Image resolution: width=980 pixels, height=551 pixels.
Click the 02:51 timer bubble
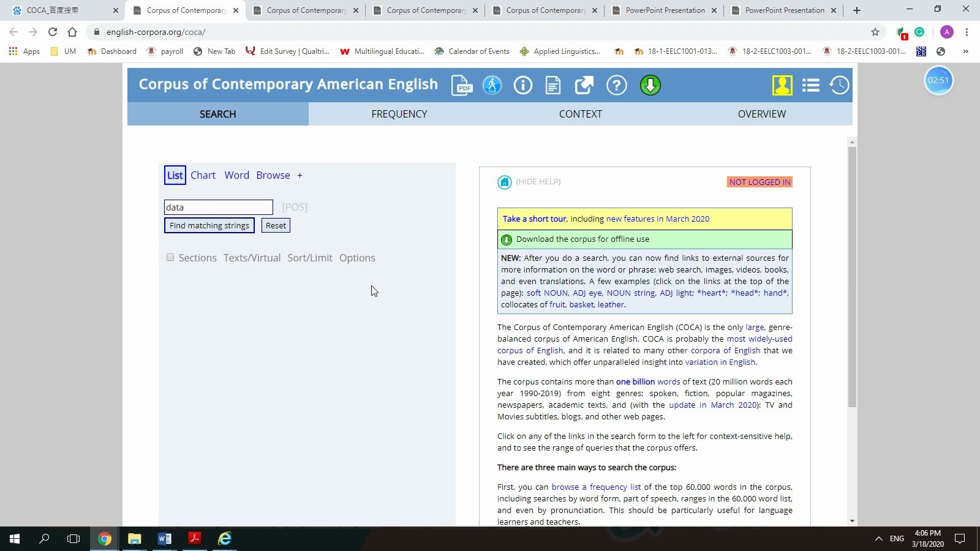coord(938,80)
